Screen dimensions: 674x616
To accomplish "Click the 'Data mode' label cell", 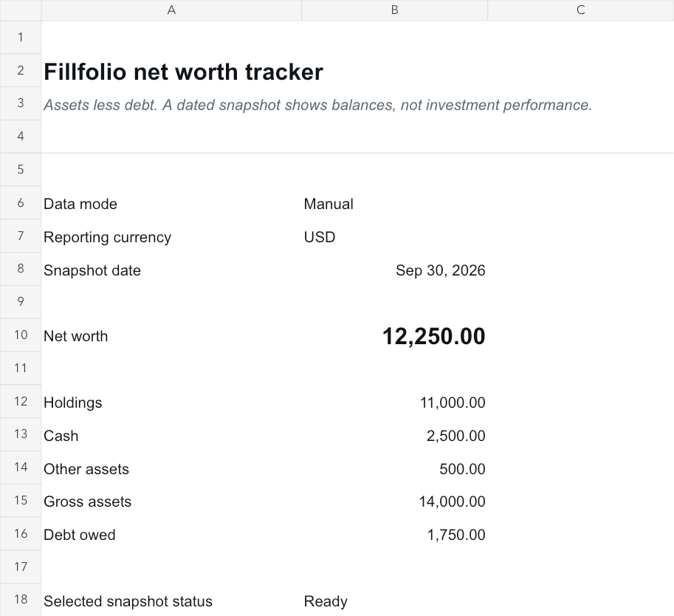I will point(171,202).
